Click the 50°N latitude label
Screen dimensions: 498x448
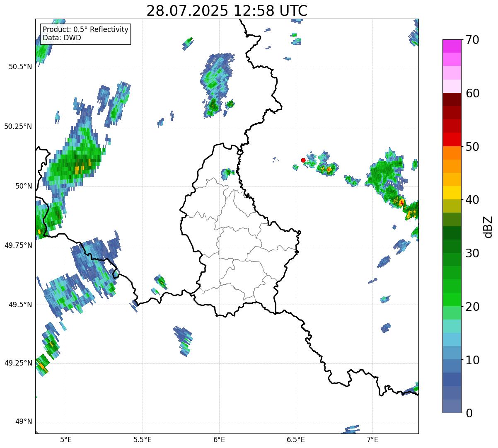click(x=23, y=186)
